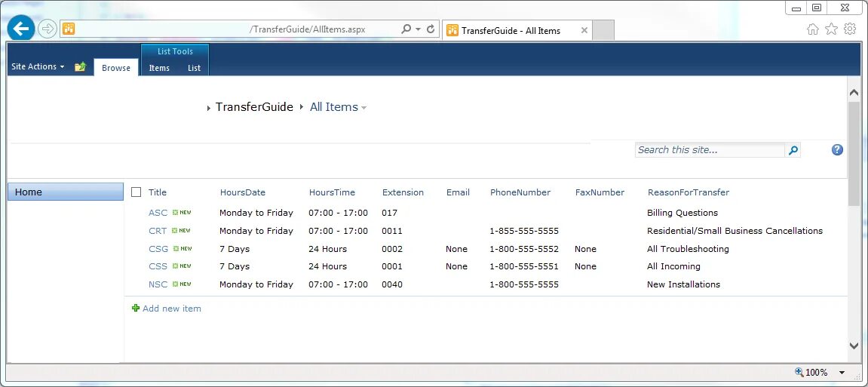Sort by the Email column header

click(x=458, y=192)
